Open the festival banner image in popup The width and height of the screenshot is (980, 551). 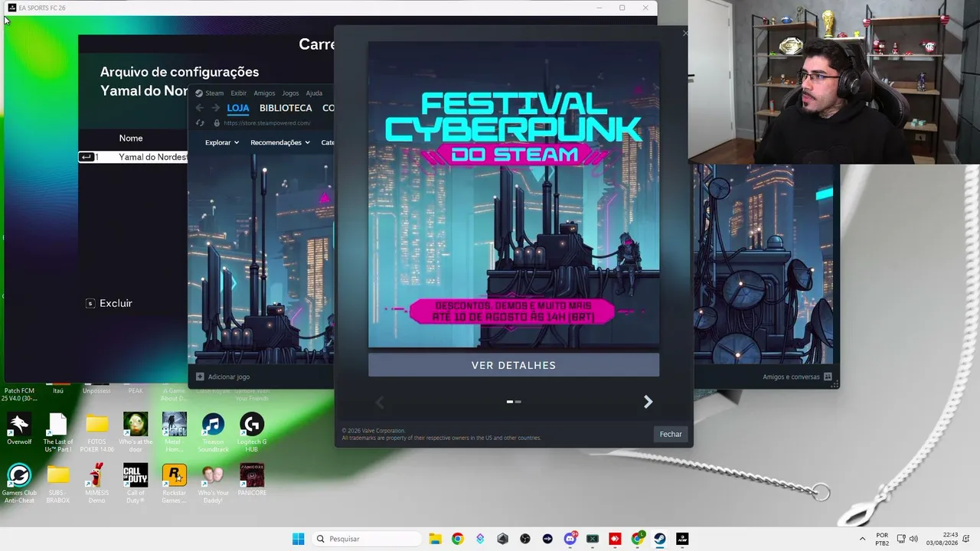pos(514,194)
